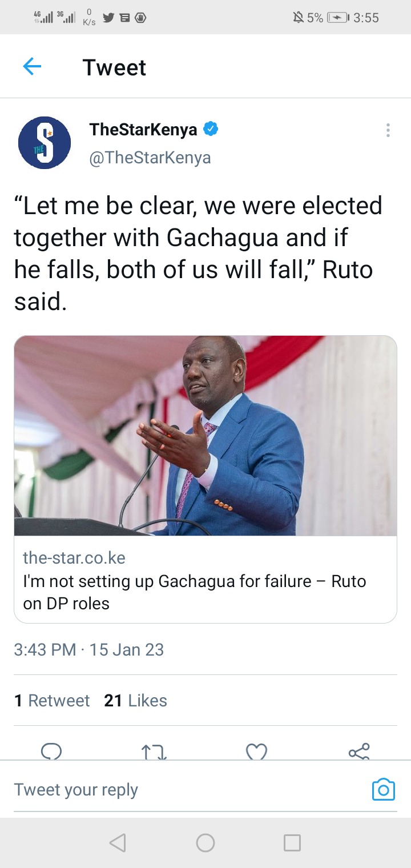The height and width of the screenshot is (868, 411).
Task: Tap the blue verified badge
Action: click(211, 130)
